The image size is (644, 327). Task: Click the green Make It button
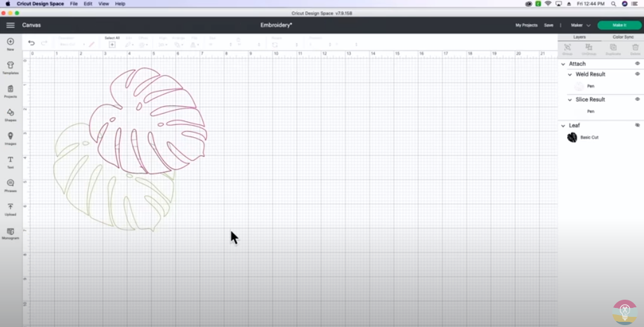[619, 25]
